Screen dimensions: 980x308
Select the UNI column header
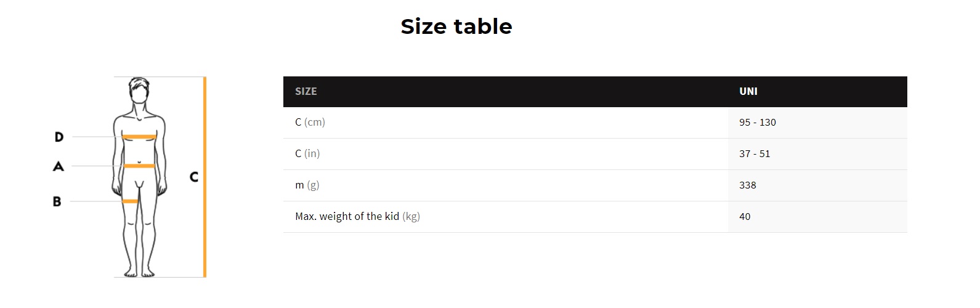pyautogui.click(x=748, y=91)
